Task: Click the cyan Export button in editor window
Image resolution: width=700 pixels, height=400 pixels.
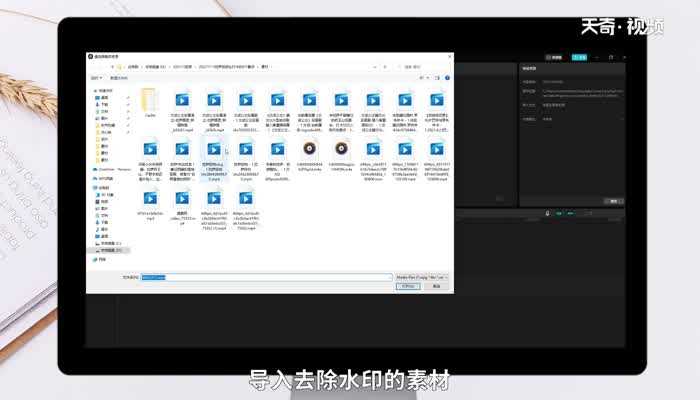Action: click(x=579, y=58)
